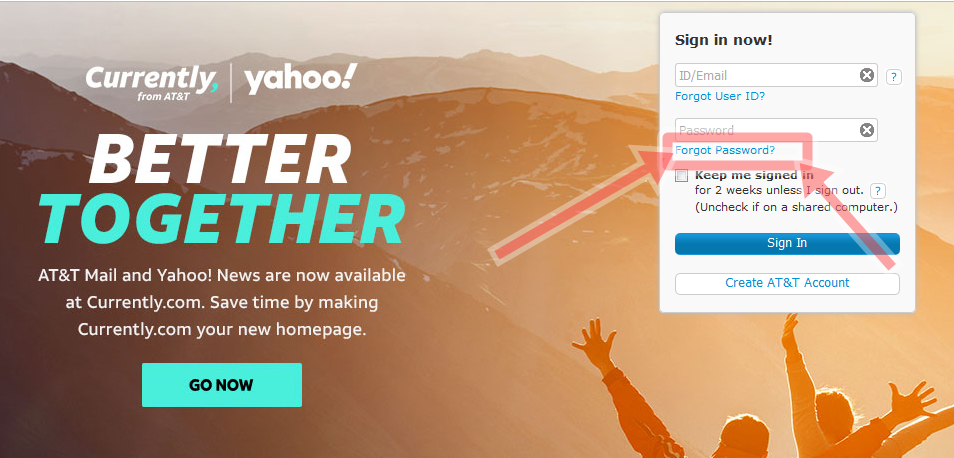Click the Create AT&T Account button
954x458 pixels.
coord(787,283)
